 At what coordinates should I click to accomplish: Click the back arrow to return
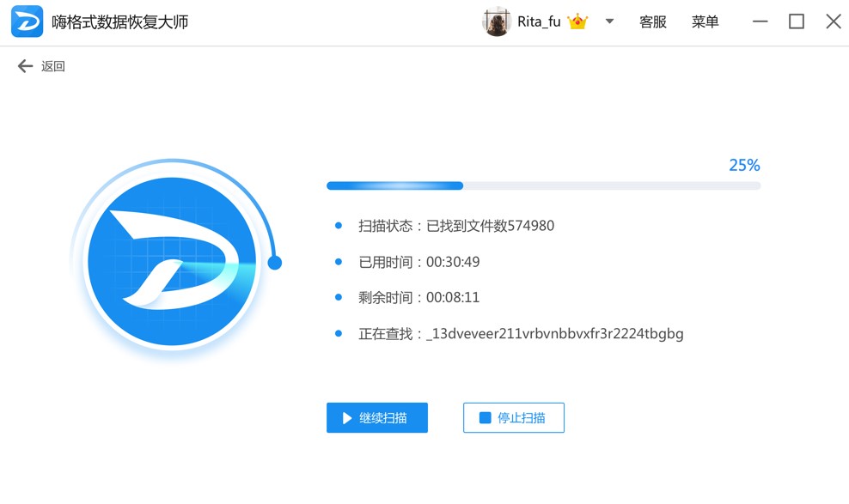coord(24,65)
